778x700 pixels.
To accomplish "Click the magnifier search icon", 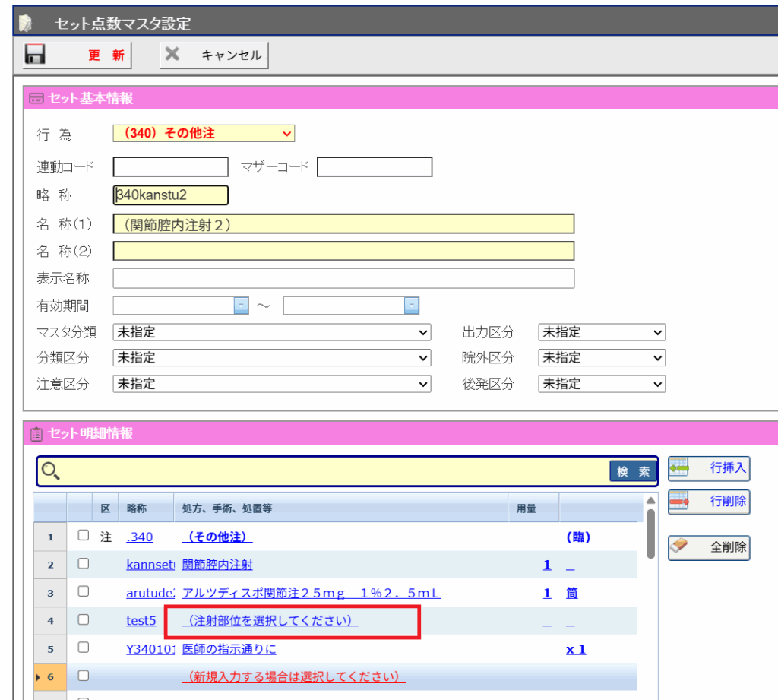I will pos(50,471).
